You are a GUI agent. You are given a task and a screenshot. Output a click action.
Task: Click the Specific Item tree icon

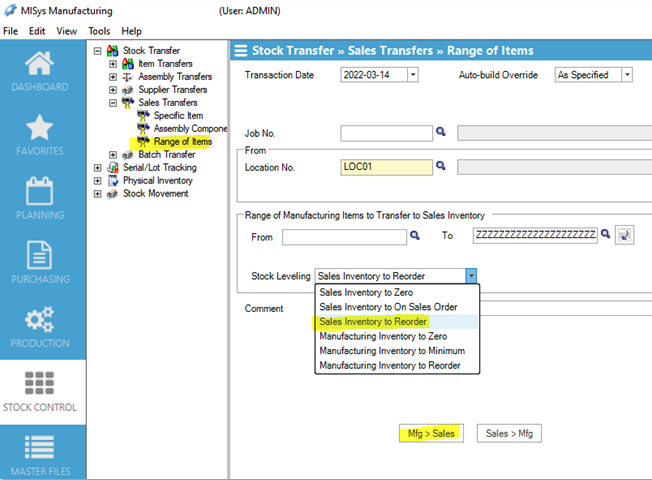[143, 115]
